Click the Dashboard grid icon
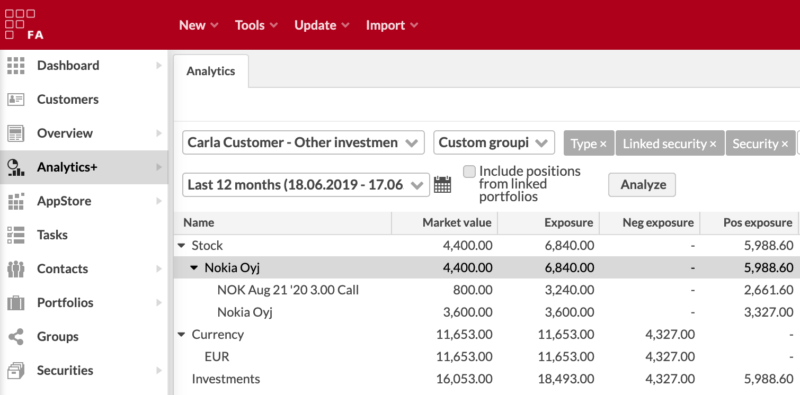 coord(16,66)
